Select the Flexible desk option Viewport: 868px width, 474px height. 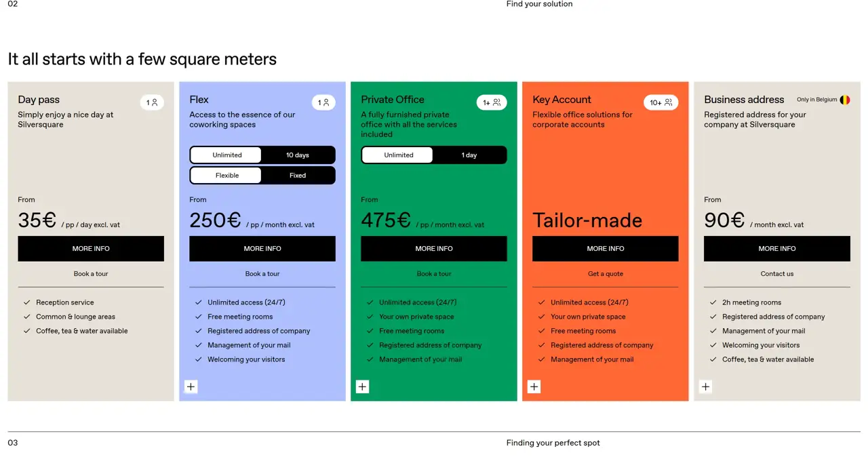click(x=226, y=176)
